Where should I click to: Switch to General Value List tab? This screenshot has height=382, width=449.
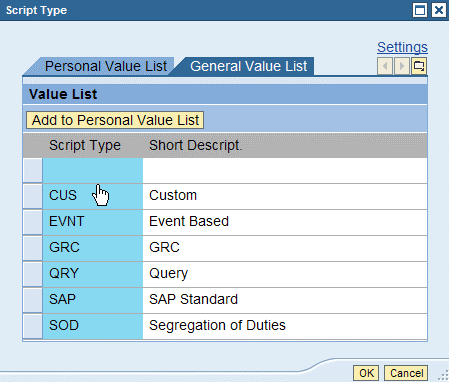pyautogui.click(x=248, y=66)
